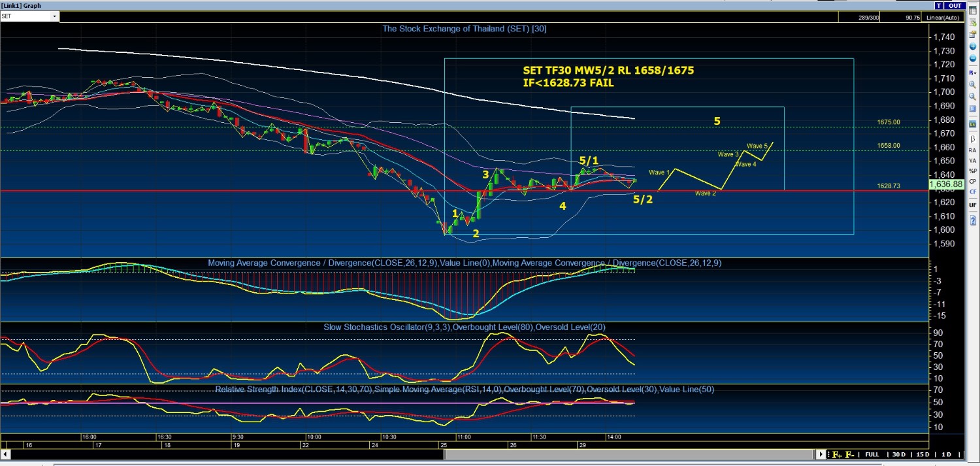Image resolution: width=980 pixels, height=466 pixels.
Task: Click the F- decrease font icon
Action: [x=850, y=454]
